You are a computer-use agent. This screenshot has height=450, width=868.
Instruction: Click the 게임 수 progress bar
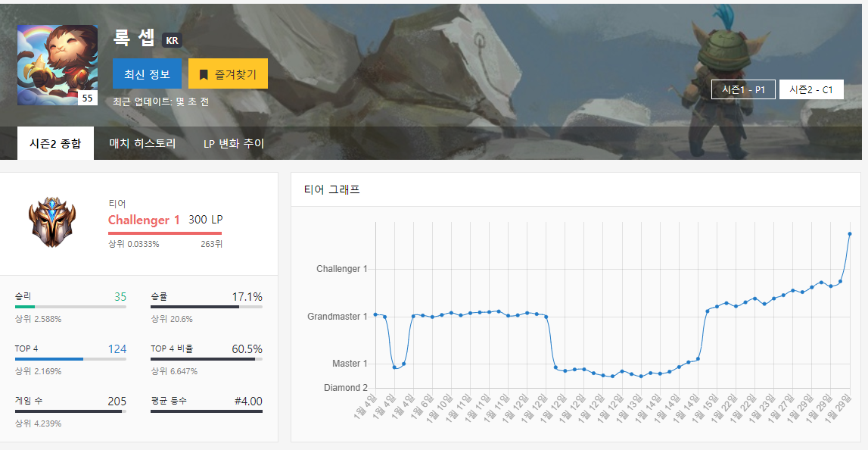click(70, 411)
